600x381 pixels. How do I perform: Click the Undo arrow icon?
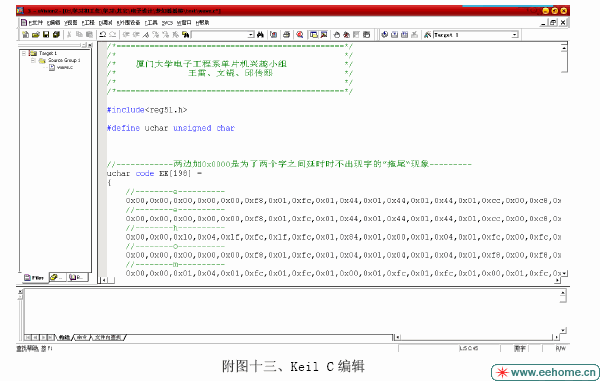point(103,35)
